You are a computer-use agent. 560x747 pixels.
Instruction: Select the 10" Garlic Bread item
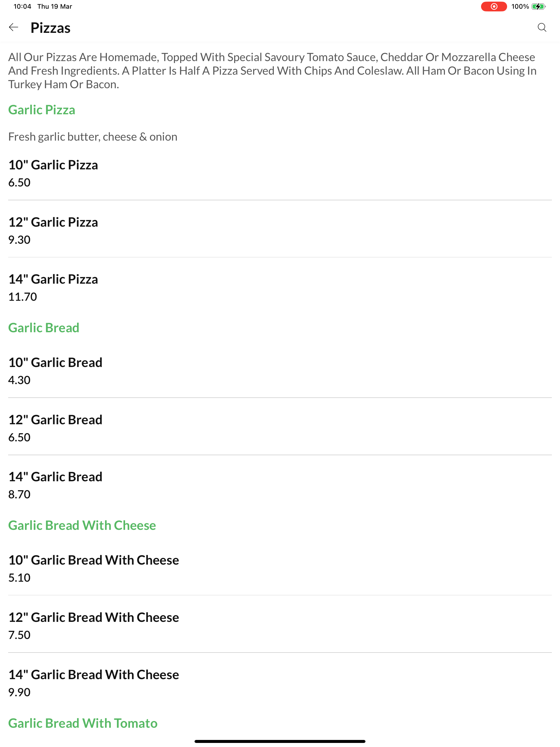click(x=280, y=371)
